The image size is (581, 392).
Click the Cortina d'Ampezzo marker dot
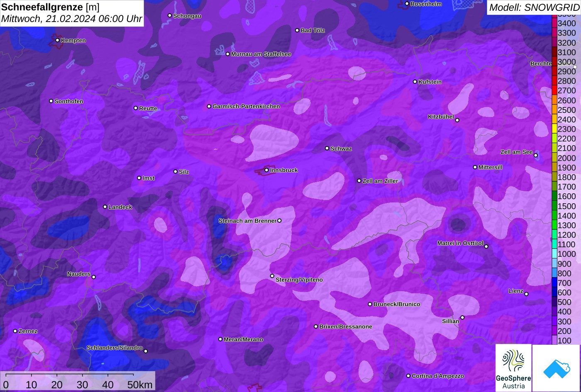point(408,376)
